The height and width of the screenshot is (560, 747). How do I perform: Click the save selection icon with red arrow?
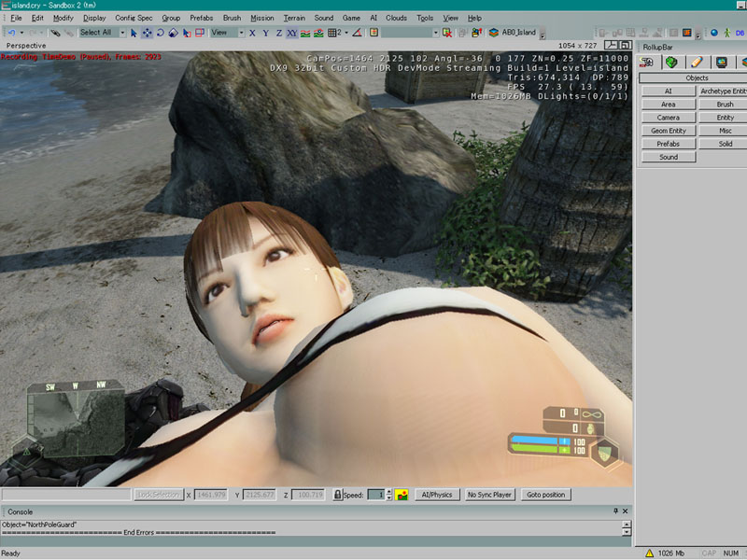click(x=476, y=33)
